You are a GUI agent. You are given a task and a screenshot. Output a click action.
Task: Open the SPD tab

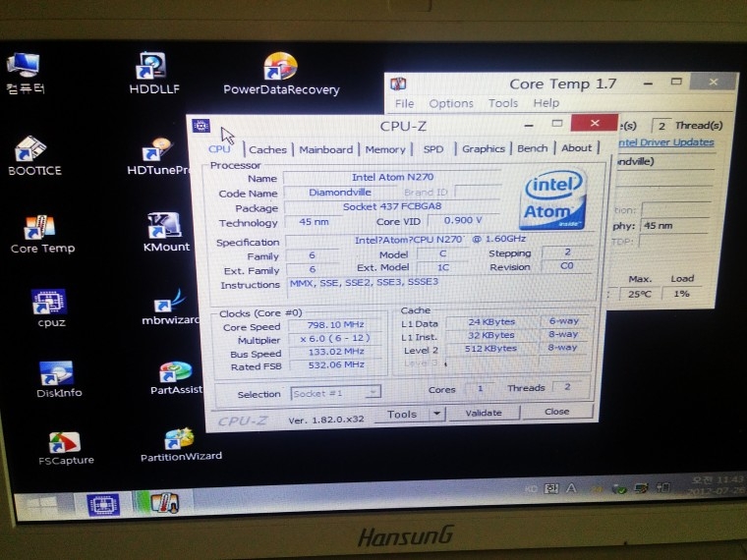point(433,149)
